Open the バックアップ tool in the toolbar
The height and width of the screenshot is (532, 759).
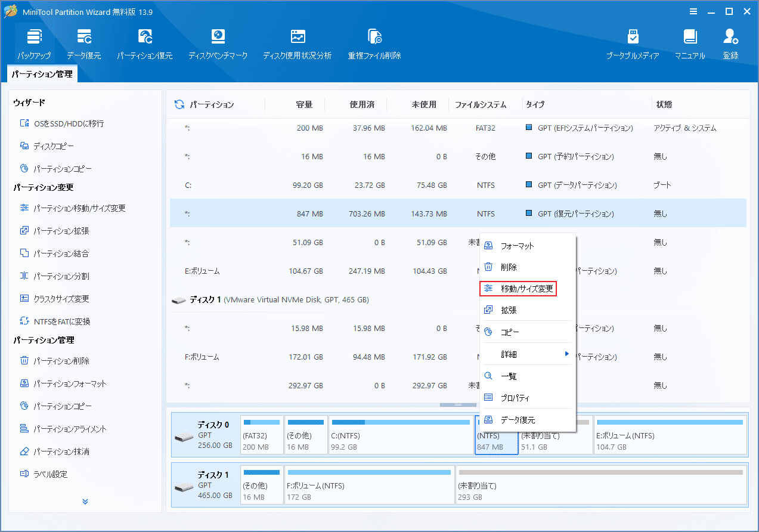35,45
